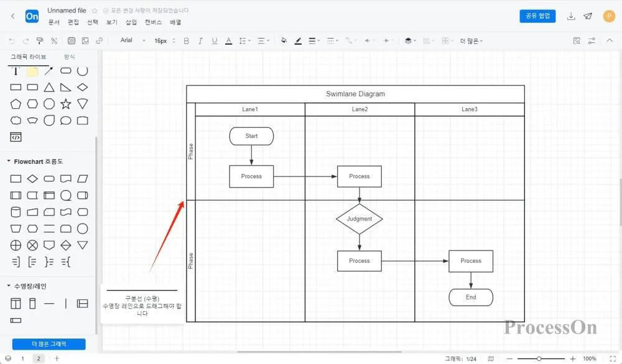622x364 pixels.
Task: Open the line width dropdown
Action: (313, 41)
